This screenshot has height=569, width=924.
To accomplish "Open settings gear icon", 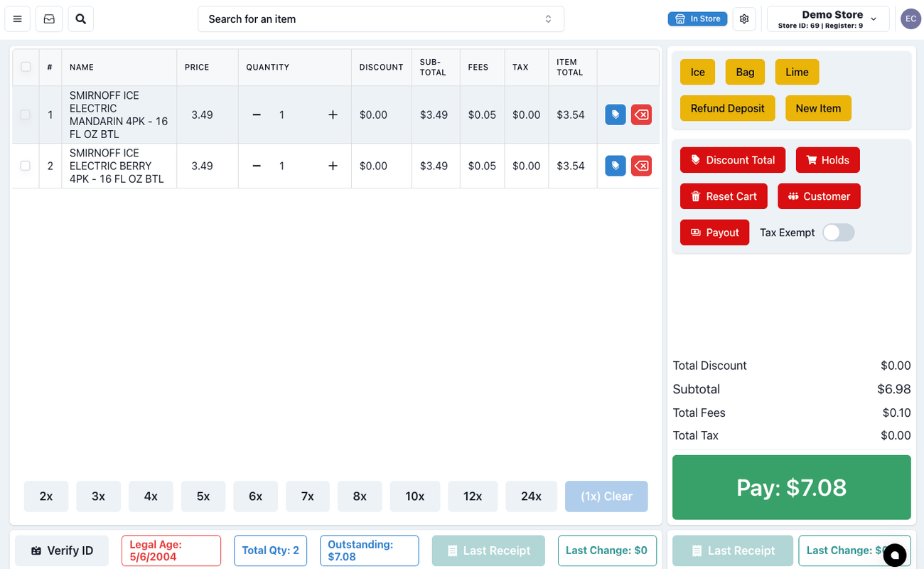I will (744, 19).
